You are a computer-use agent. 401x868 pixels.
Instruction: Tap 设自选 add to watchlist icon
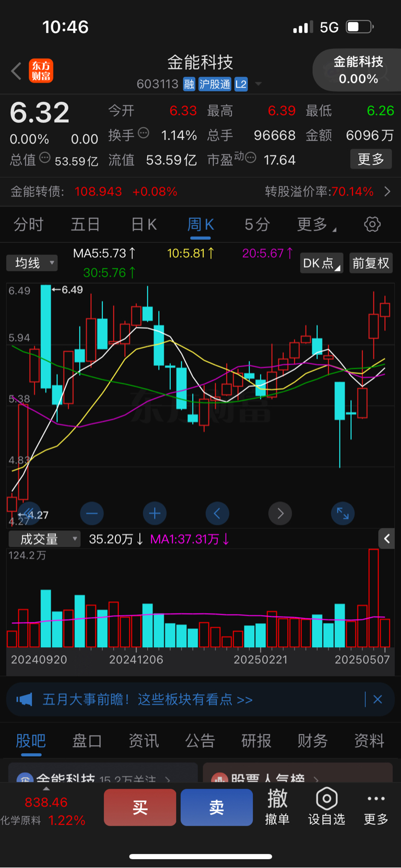327,806
